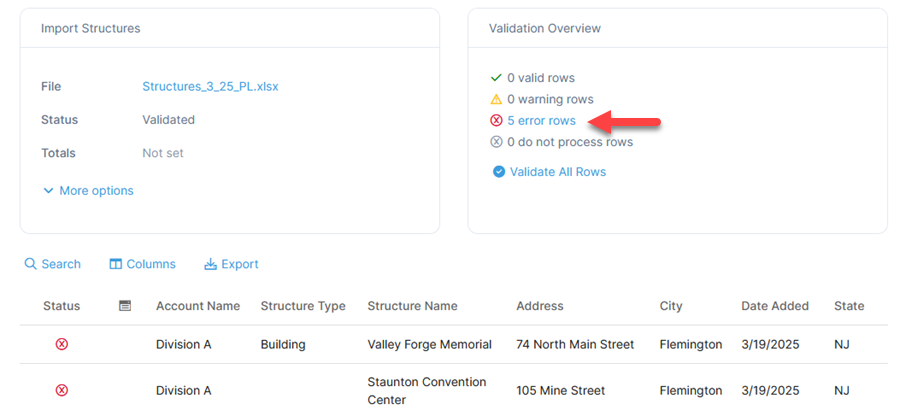This screenshot has height=416, width=900.
Task: Sort by Account Name column header
Action: tap(198, 306)
